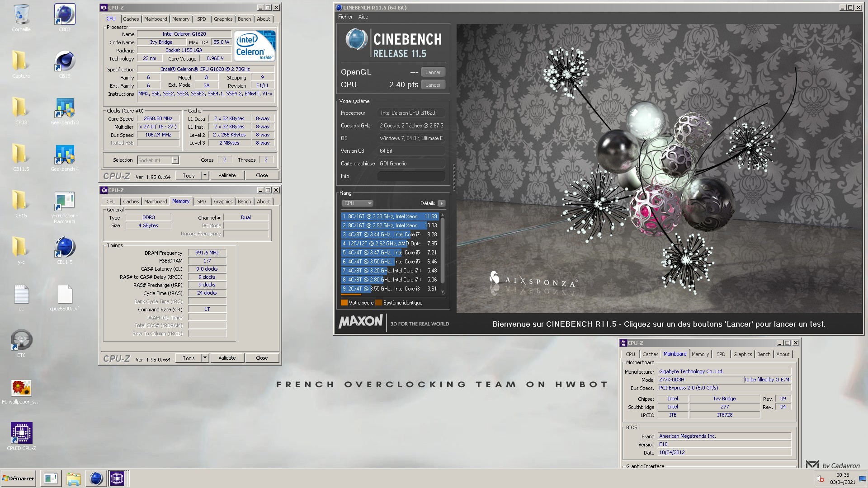Switch to Cinebench taskbar icon
The image size is (868, 488).
pyautogui.click(x=96, y=479)
